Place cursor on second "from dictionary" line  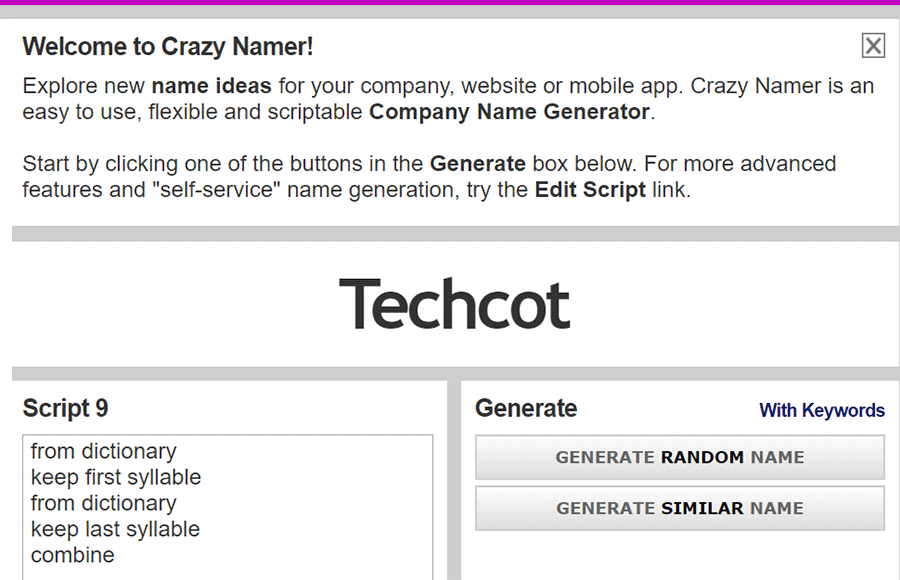[103, 503]
